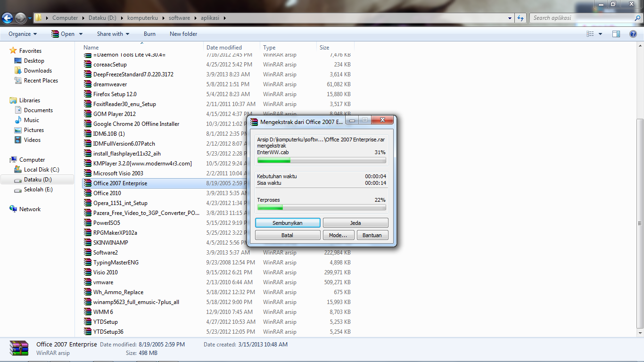
Task: Expand the path arrow after komputerku
Action: (x=163, y=18)
